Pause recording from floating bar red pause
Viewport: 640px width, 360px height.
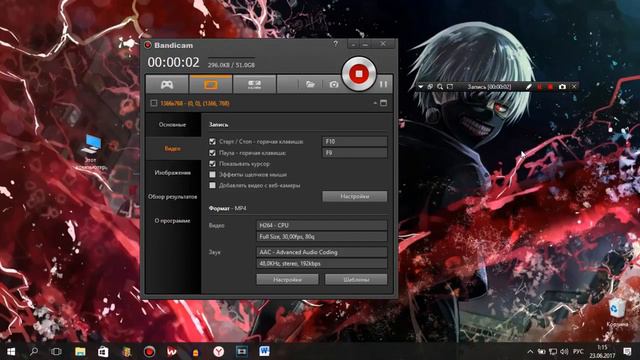pyautogui.click(x=540, y=87)
